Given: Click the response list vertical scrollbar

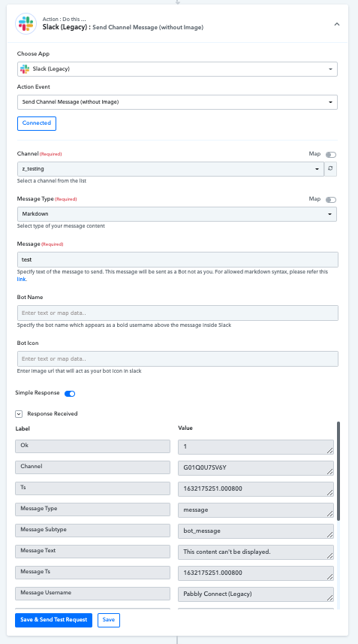Looking at the screenshot, I should click(338, 471).
